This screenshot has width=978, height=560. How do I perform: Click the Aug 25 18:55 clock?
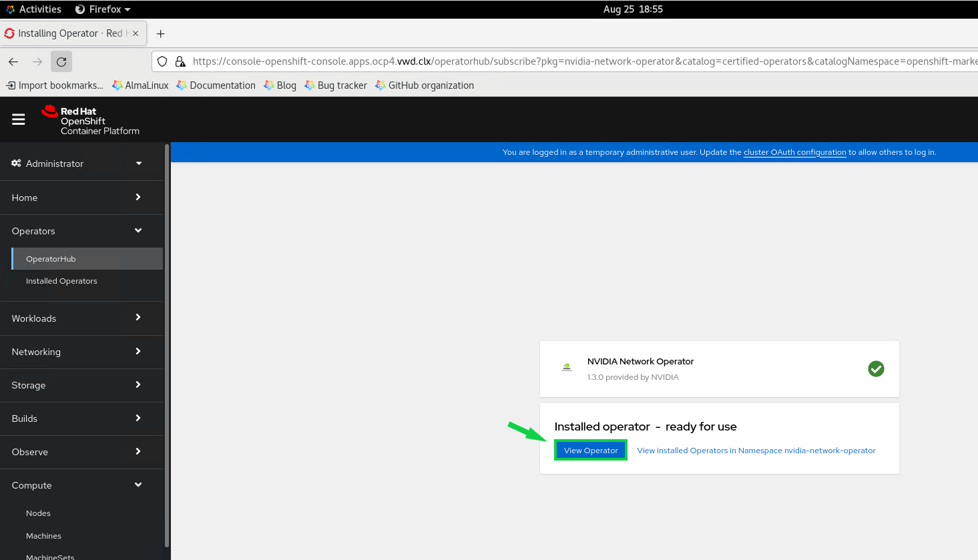[x=633, y=9]
